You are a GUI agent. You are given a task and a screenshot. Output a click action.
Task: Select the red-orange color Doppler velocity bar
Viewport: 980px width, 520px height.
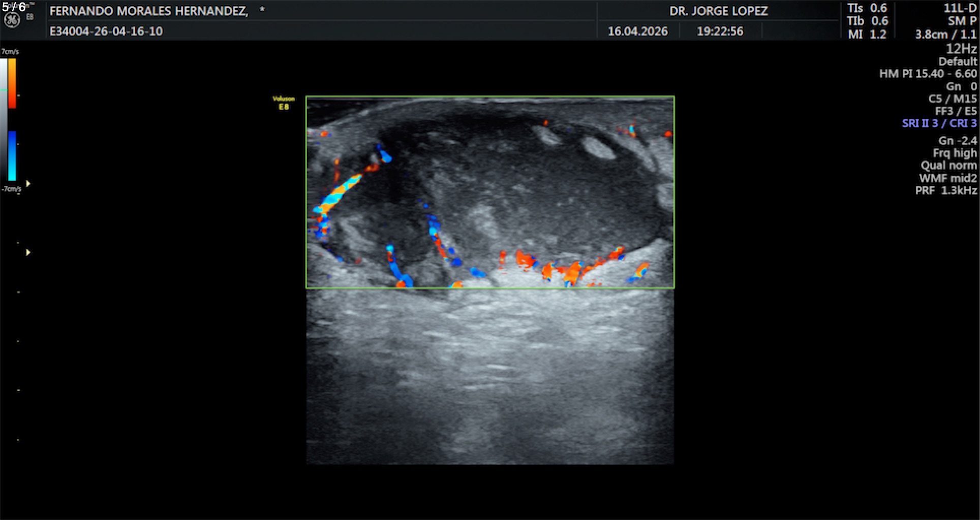pyautogui.click(x=12, y=83)
